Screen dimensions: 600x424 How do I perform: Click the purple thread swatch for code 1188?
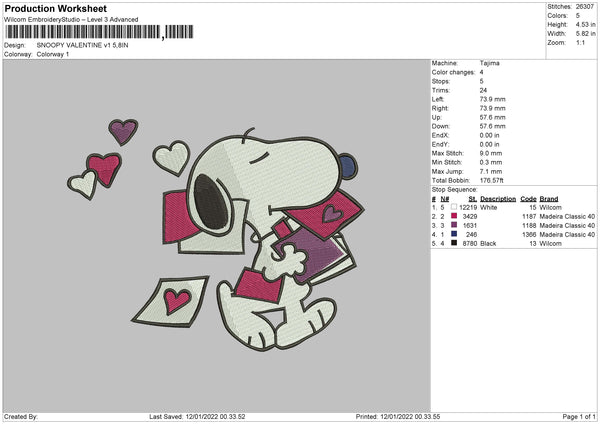click(454, 225)
